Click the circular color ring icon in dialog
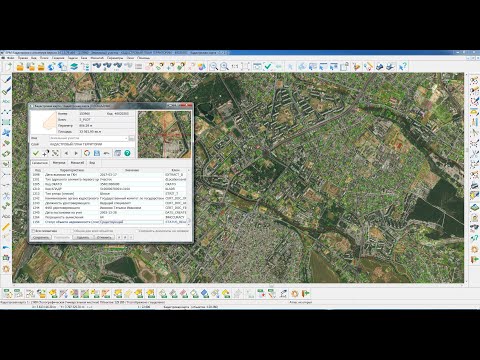 (87, 153)
